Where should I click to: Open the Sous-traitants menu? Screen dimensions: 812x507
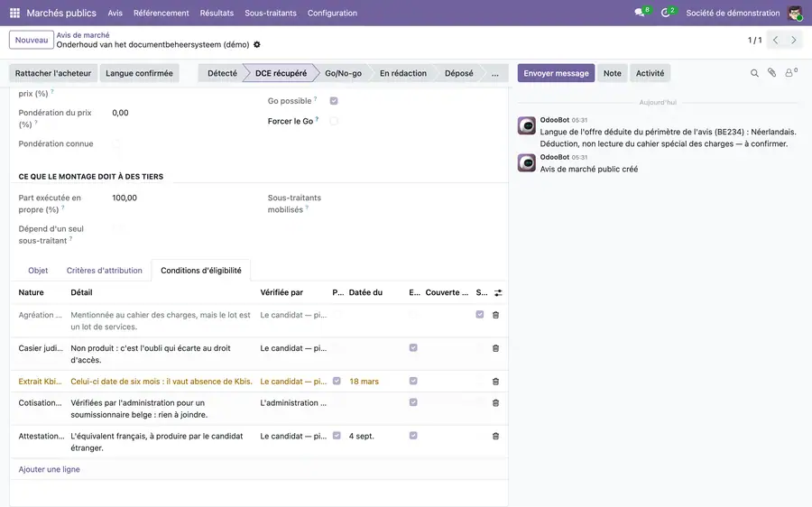coord(271,13)
